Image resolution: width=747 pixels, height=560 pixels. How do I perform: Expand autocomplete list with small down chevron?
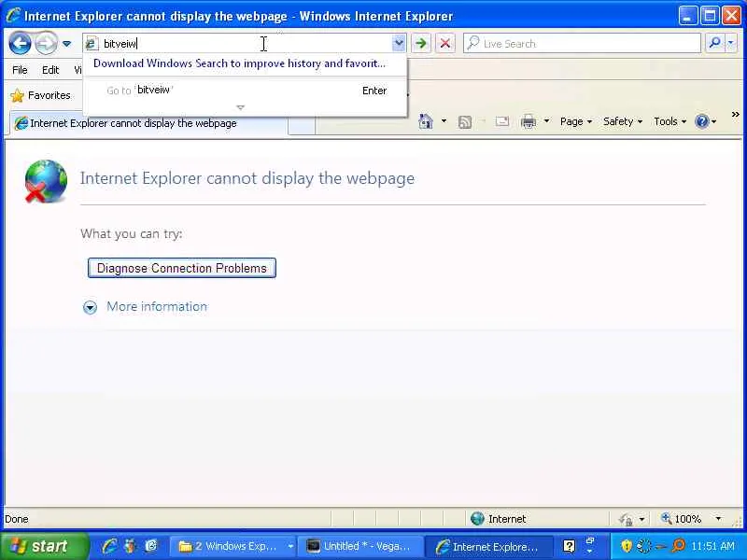[x=241, y=107]
